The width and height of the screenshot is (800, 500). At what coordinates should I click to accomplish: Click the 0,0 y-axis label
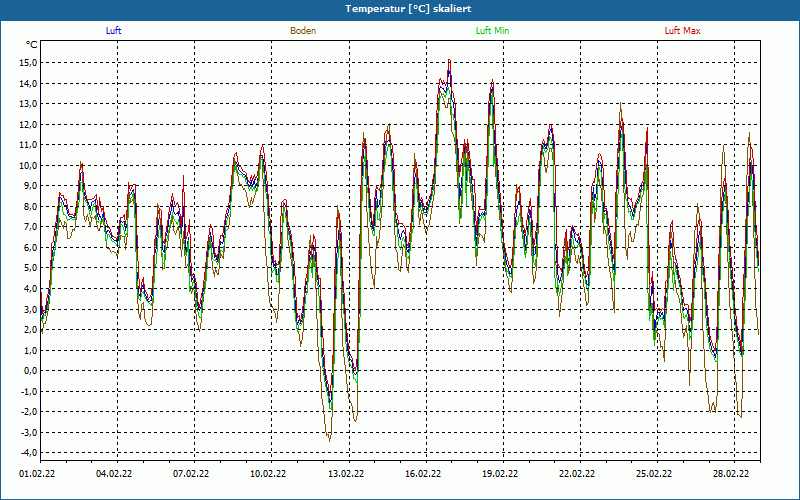coord(31,371)
